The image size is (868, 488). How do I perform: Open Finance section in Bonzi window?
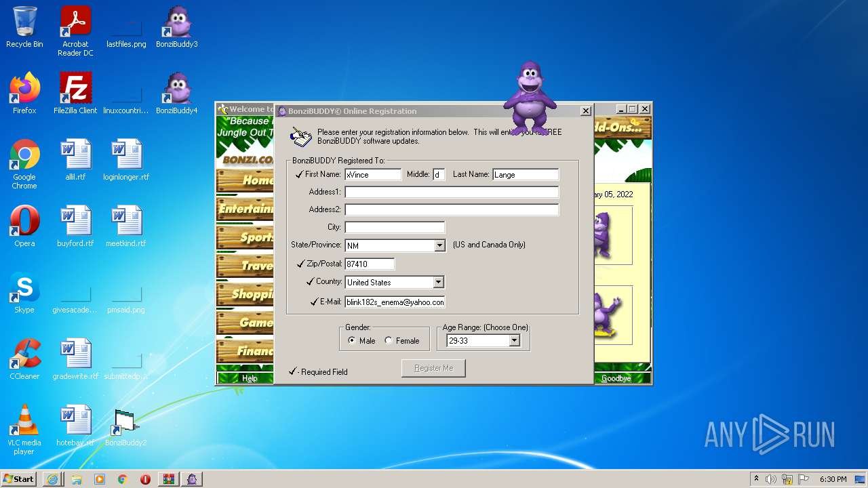coord(245,351)
